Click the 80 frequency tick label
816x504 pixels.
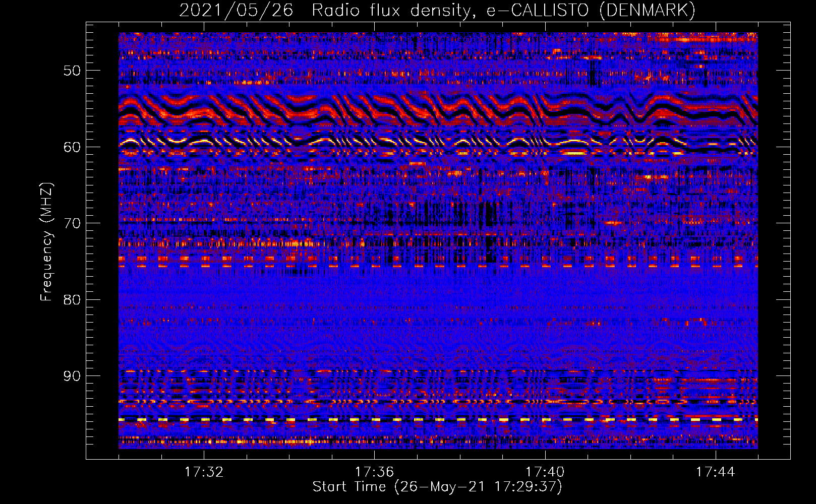pos(72,299)
